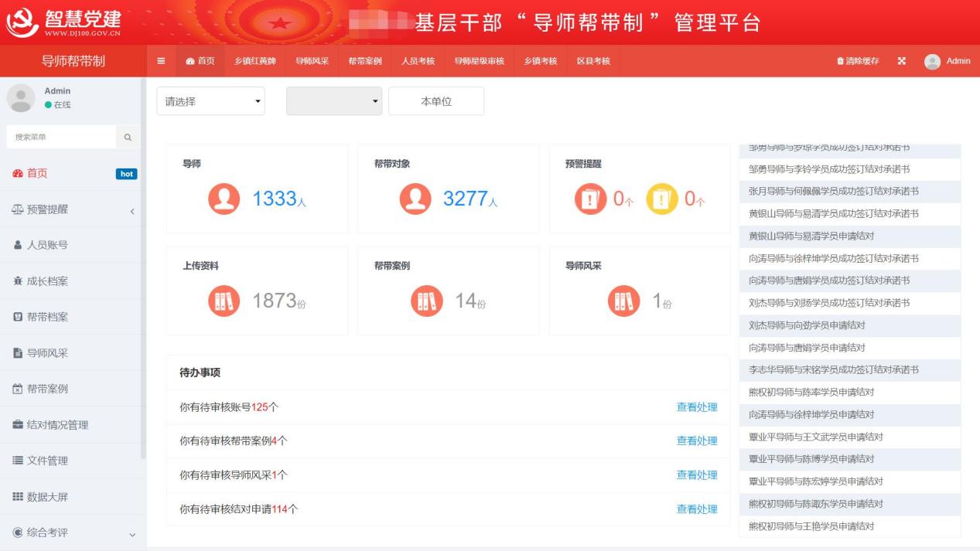Click the 导师 orange person icon
980x551 pixels.
[224, 199]
